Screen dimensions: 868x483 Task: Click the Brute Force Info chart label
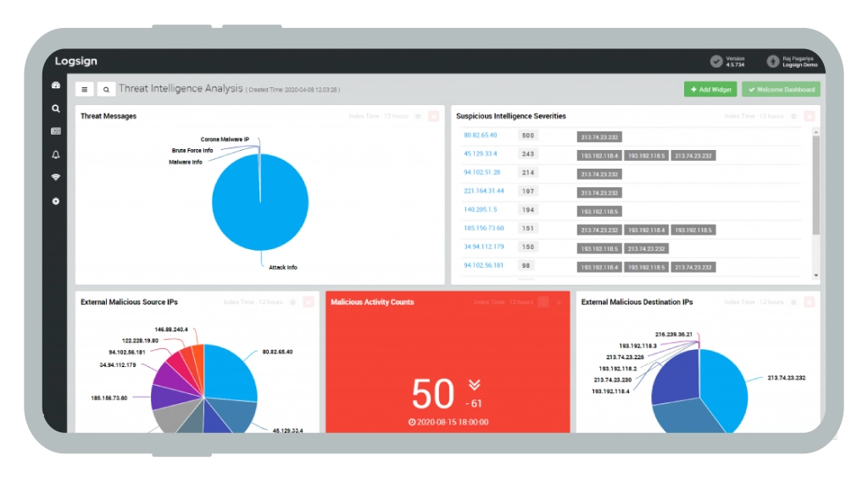[x=192, y=151]
